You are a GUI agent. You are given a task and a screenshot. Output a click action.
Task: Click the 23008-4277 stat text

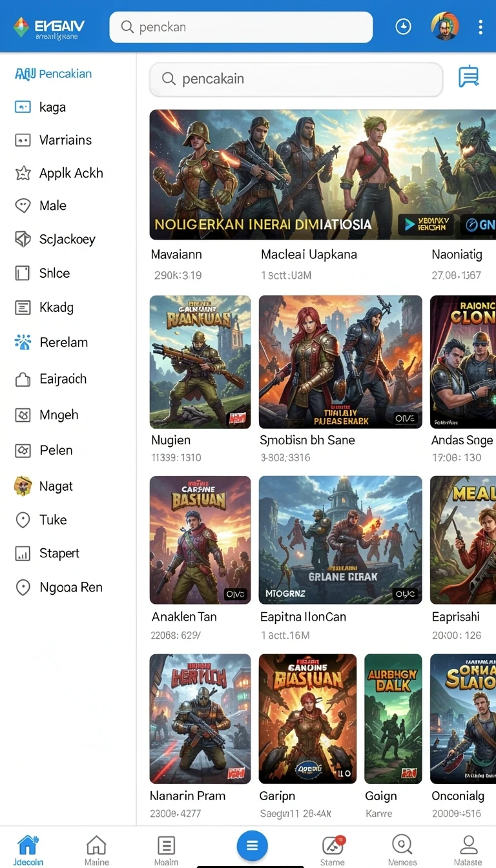point(176,814)
